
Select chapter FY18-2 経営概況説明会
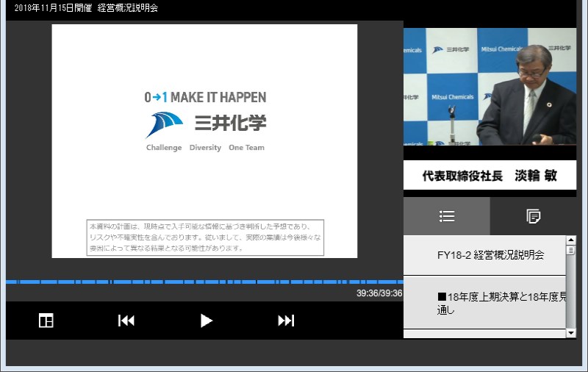(484, 255)
